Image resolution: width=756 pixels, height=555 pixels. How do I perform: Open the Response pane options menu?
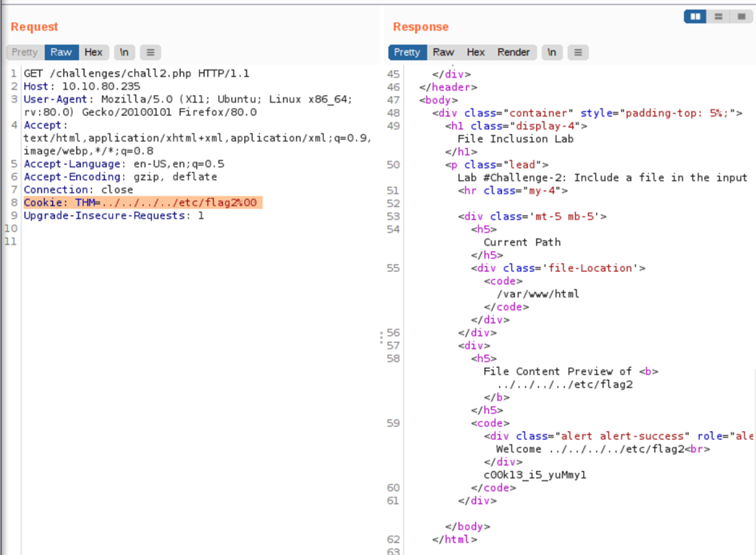pos(578,52)
